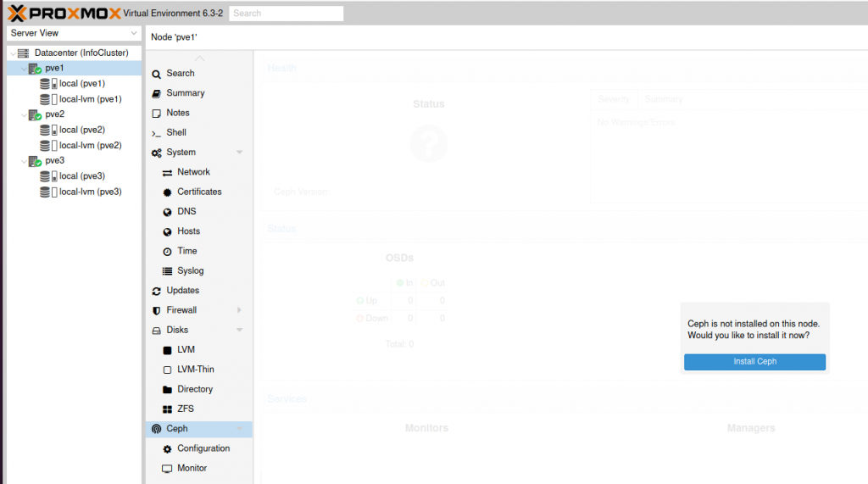Click the Ceph logo icon
The height and width of the screenshot is (484, 868).
(x=157, y=429)
